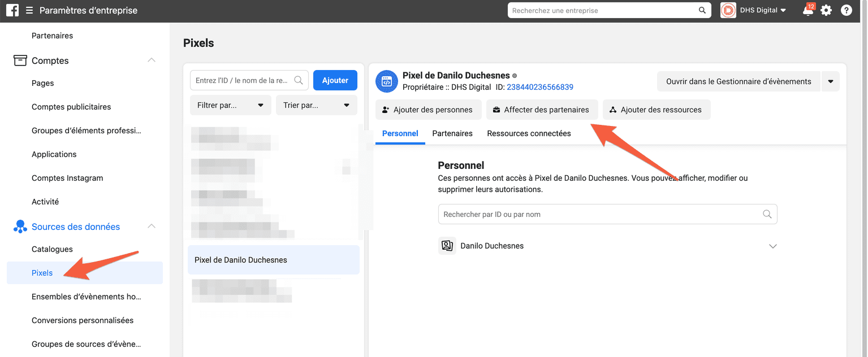Click Ajouter des personnes button
The width and height of the screenshot is (868, 357).
click(x=428, y=110)
